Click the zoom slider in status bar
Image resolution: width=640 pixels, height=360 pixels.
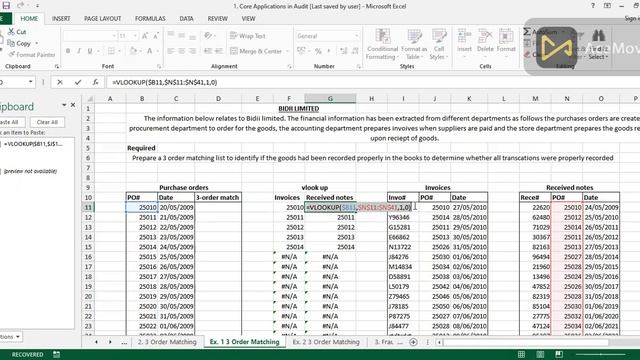pos(600,354)
